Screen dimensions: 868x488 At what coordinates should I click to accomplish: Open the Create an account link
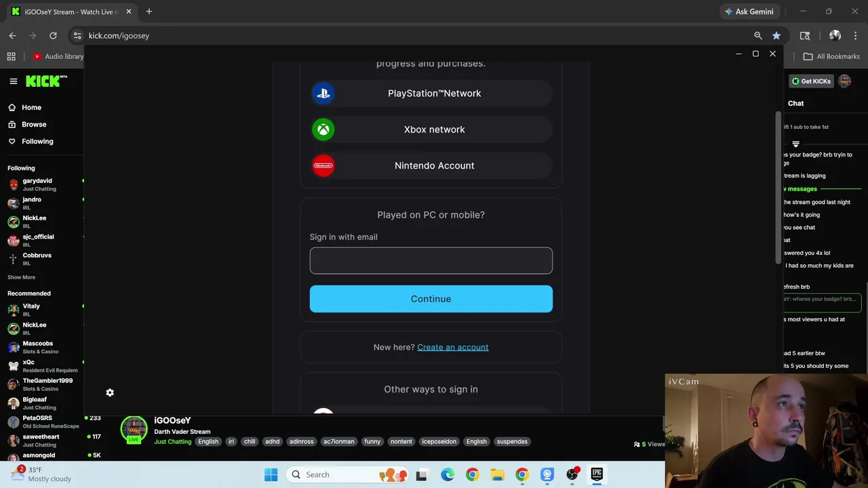tap(452, 347)
